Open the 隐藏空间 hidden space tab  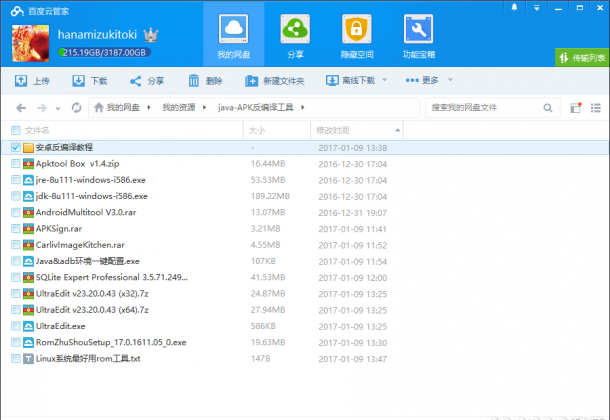[357, 37]
